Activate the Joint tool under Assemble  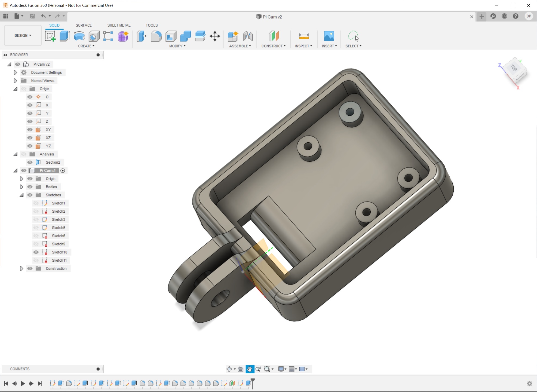pyautogui.click(x=248, y=36)
